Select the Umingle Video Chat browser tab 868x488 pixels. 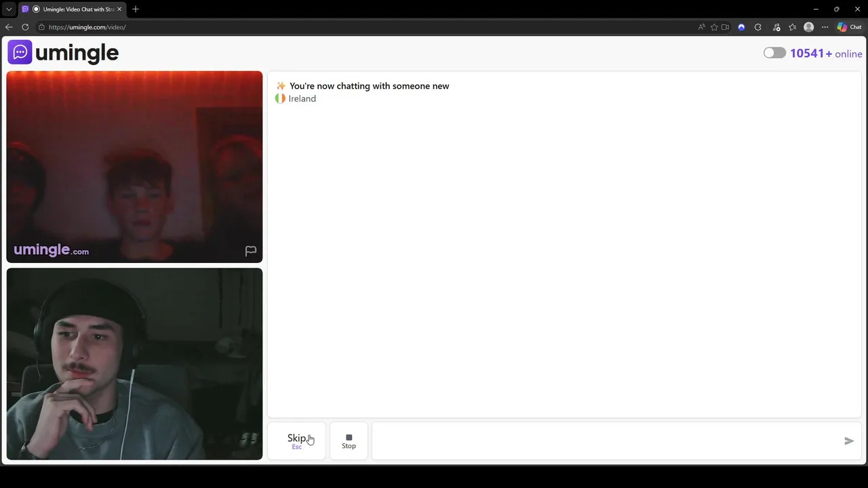pos(72,9)
